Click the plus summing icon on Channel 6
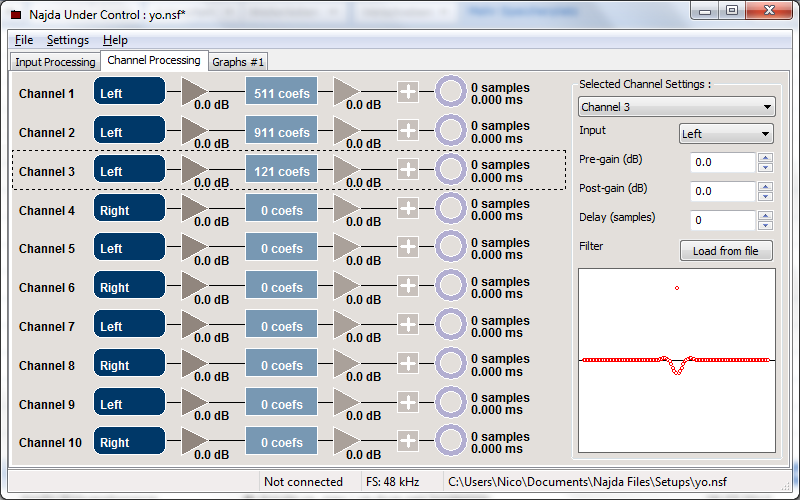 (408, 286)
